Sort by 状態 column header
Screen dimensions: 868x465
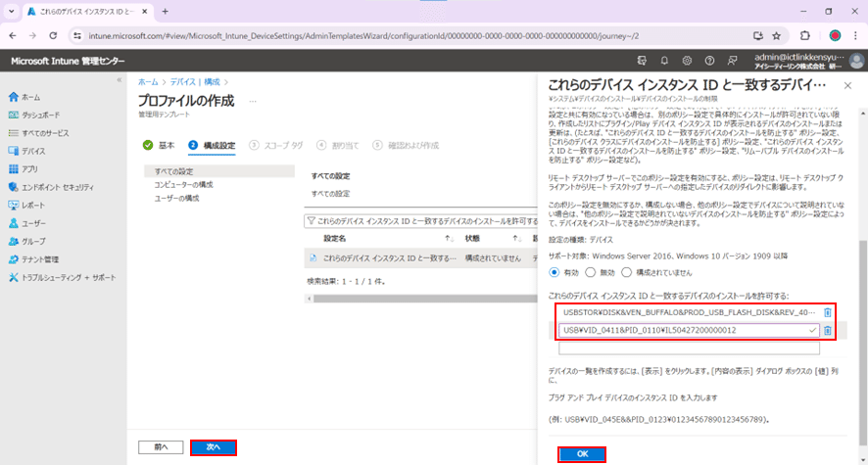coord(472,238)
